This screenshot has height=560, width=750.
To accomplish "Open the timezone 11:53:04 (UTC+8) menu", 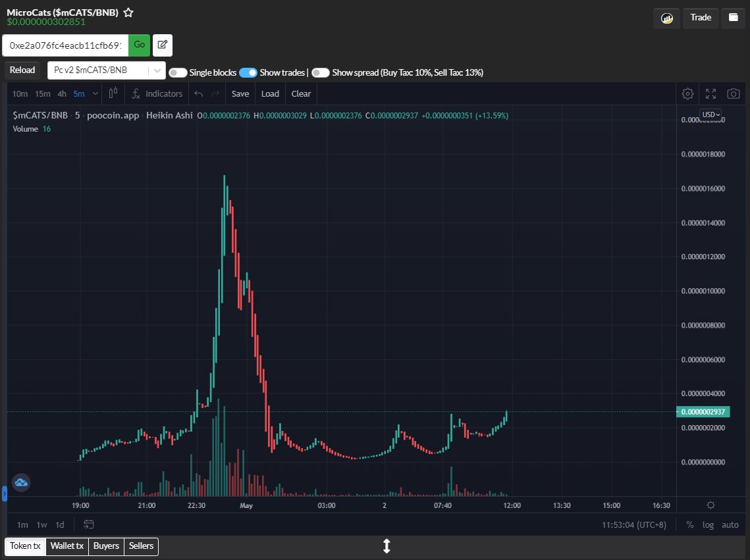I will pyautogui.click(x=633, y=524).
